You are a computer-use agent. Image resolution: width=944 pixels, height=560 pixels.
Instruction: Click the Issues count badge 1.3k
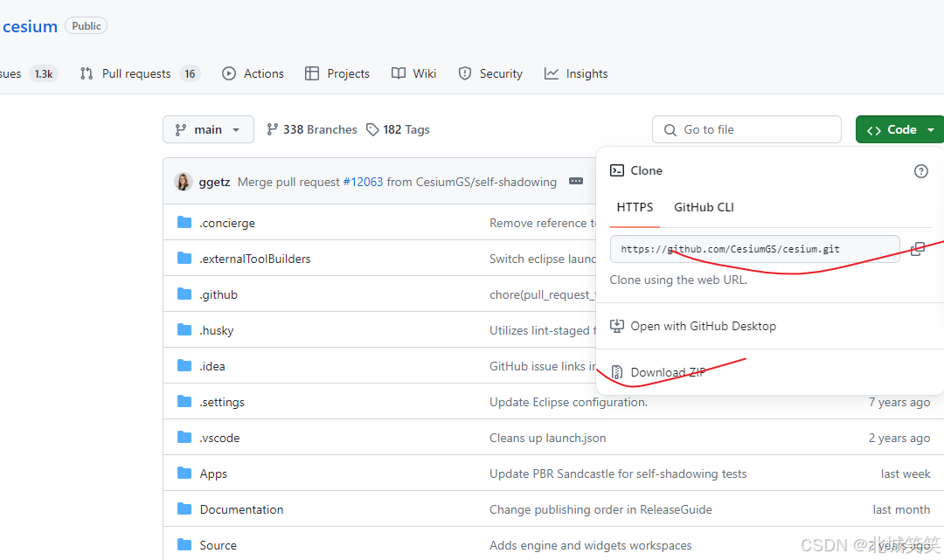(44, 73)
